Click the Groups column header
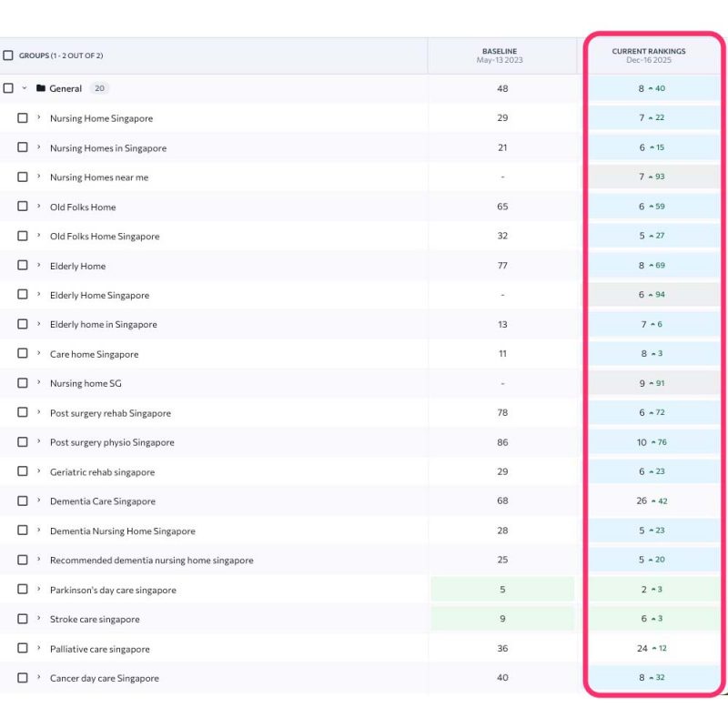 61,56
